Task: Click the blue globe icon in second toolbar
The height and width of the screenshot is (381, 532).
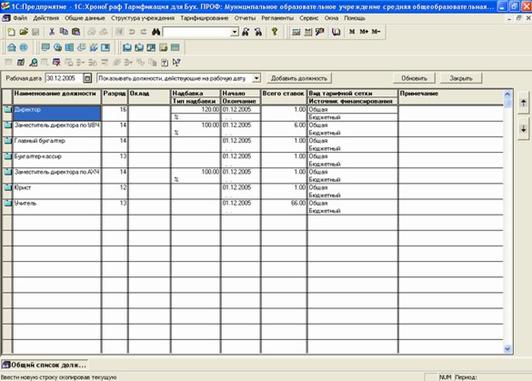Action: [x=24, y=47]
